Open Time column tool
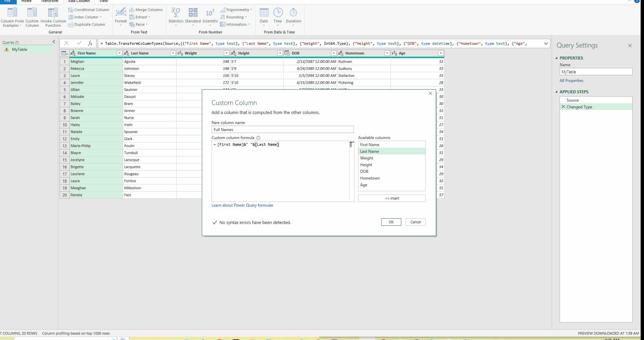 tap(278, 17)
